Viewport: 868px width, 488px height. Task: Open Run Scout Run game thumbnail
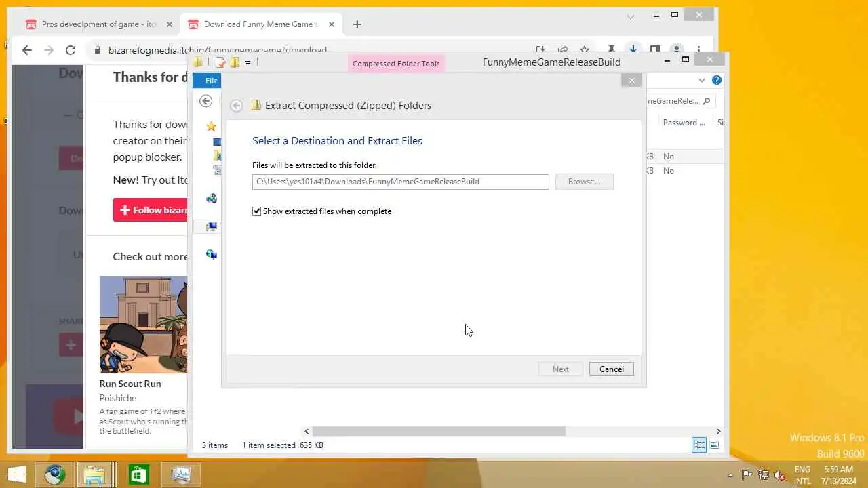pos(143,324)
